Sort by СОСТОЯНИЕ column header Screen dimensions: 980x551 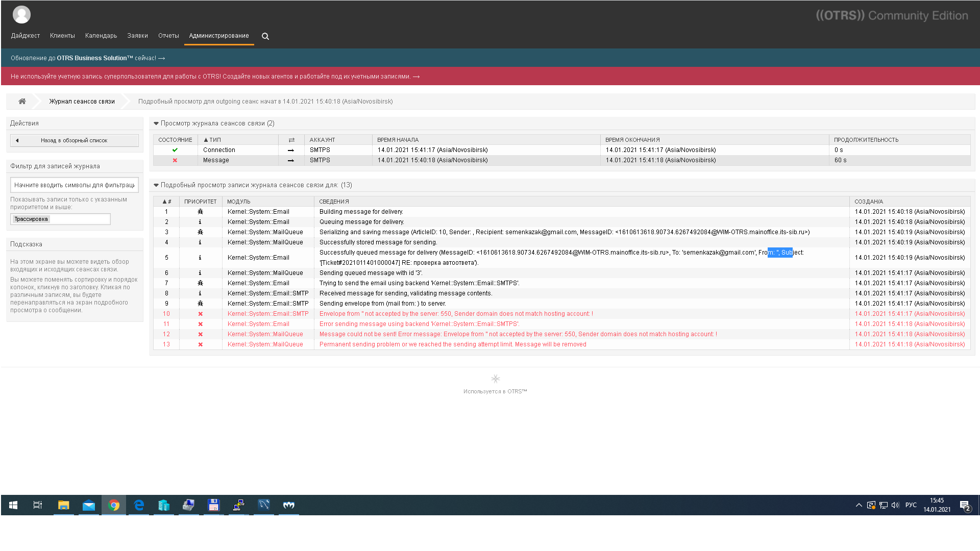tap(175, 140)
